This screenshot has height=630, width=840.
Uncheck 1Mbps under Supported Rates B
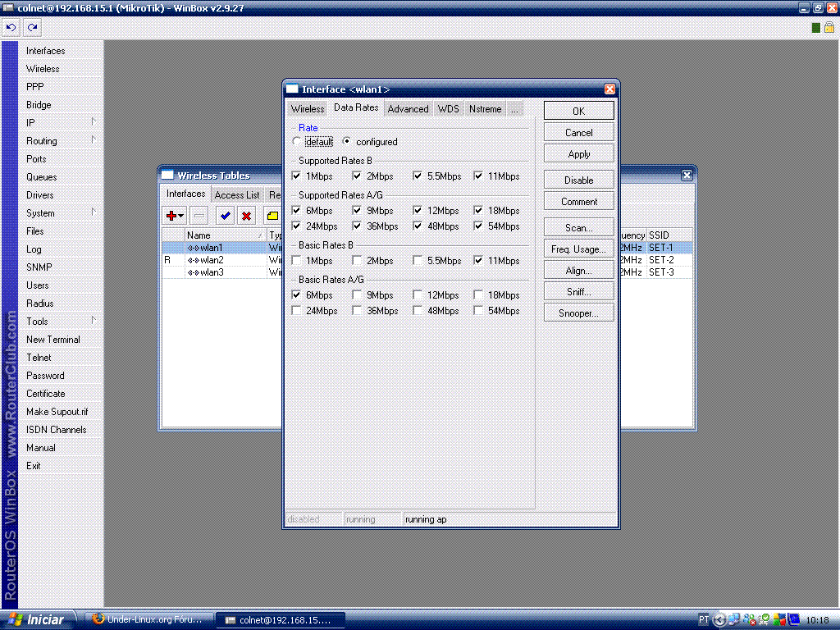point(296,176)
